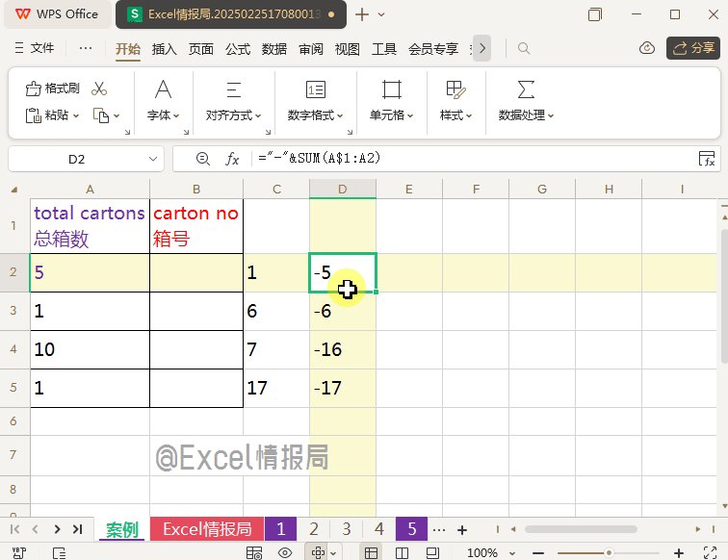Screen dimensions: 728x560
Task: Add a new sheet with plus button
Action: pos(462,529)
